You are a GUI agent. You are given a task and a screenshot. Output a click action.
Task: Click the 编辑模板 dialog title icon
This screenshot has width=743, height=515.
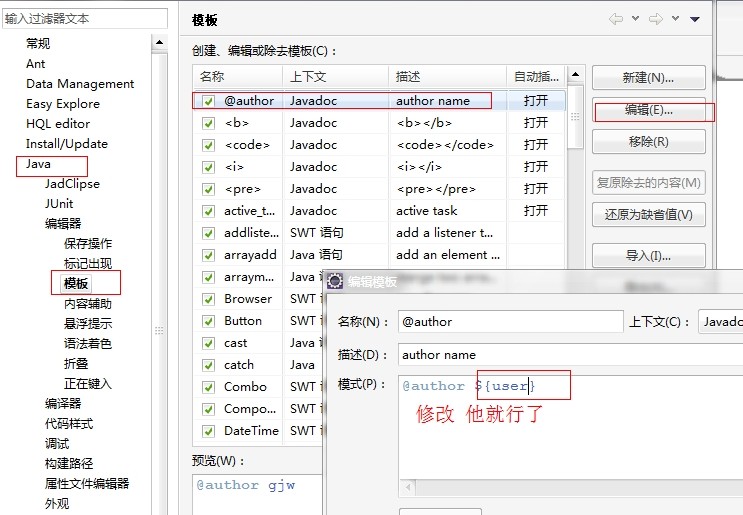336,282
